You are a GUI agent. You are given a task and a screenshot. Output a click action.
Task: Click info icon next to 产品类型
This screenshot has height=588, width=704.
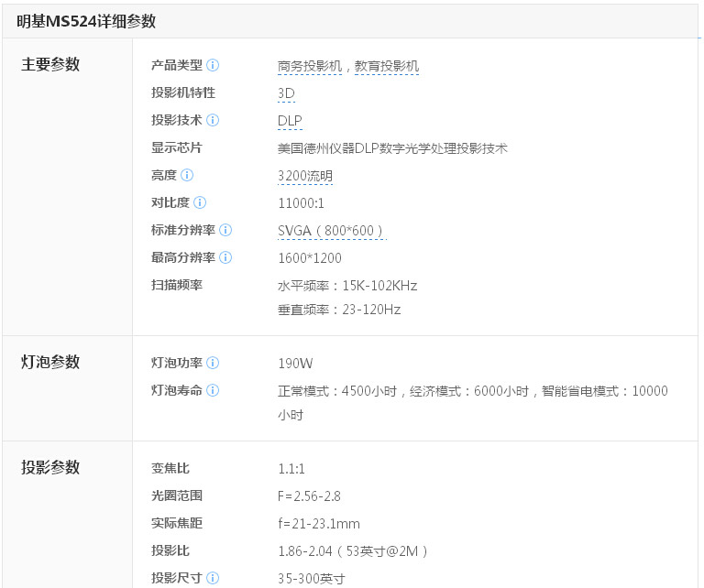pos(213,65)
